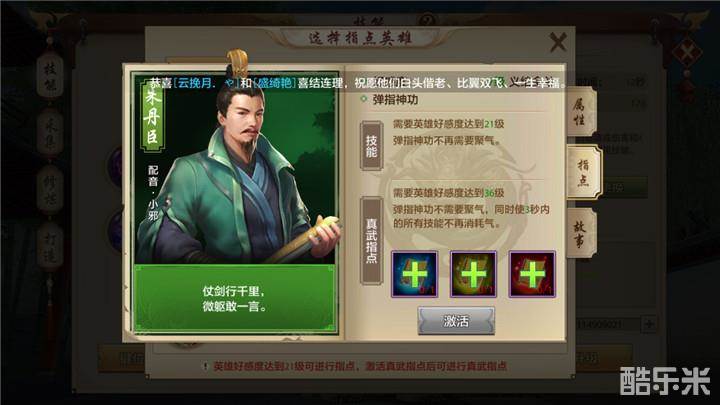This screenshot has width=720, height=405.
Task: Close the 选择指点英雄 dialog
Action: pos(558,42)
